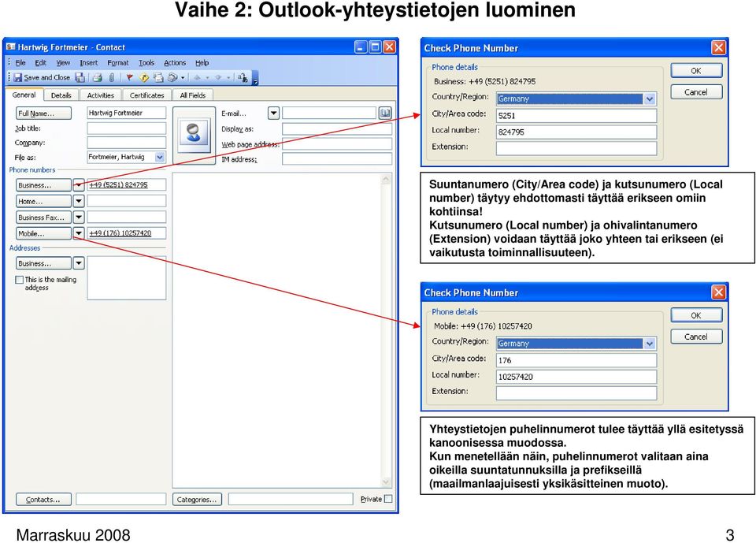756x543 pixels.
Task: Open the View menu
Action: tap(63, 63)
